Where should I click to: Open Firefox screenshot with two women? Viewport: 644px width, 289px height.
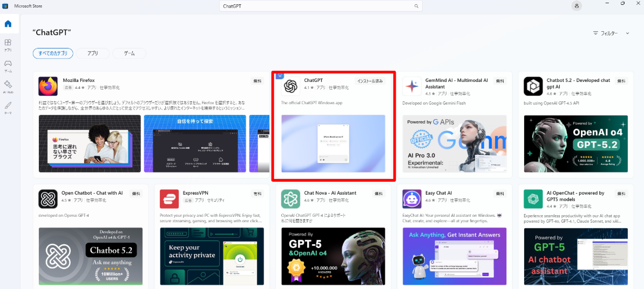(x=90, y=143)
